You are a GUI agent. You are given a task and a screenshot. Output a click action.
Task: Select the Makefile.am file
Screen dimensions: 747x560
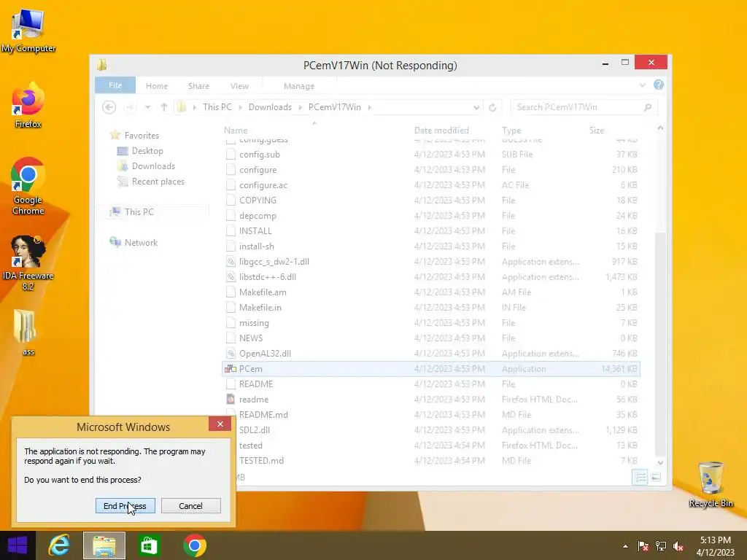[x=430, y=292]
